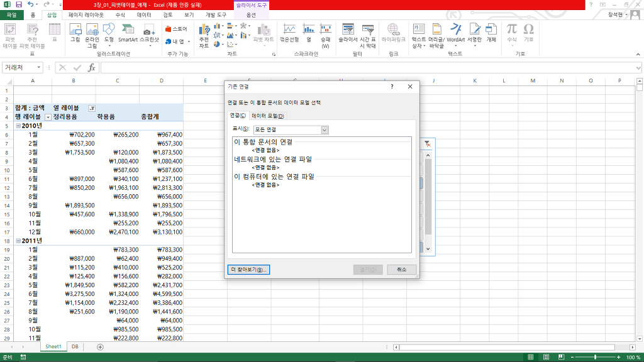Switch to the 수식 ribbon tab
644x362 pixels.
point(120,15)
